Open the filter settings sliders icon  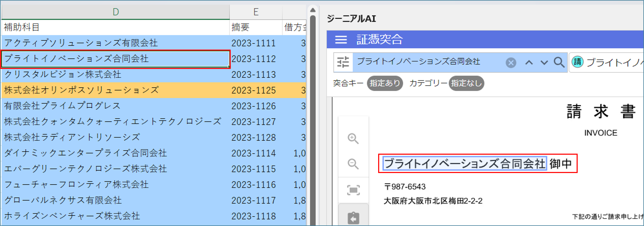click(x=343, y=62)
